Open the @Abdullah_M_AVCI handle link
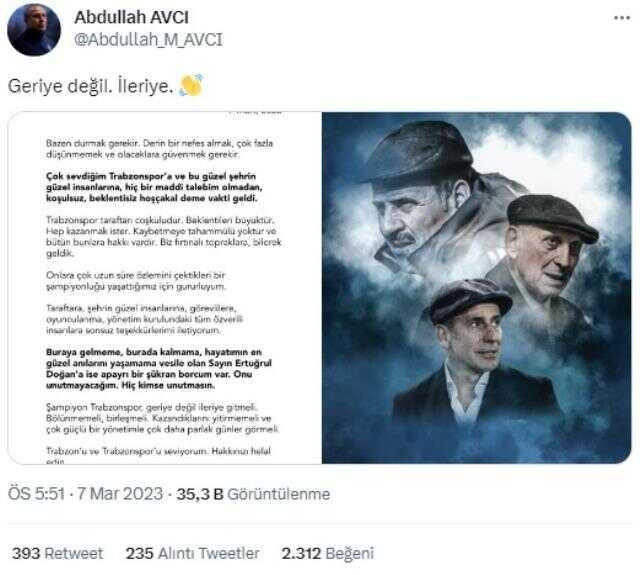This screenshot has height=575, width=640. click(x=148, y=40)
